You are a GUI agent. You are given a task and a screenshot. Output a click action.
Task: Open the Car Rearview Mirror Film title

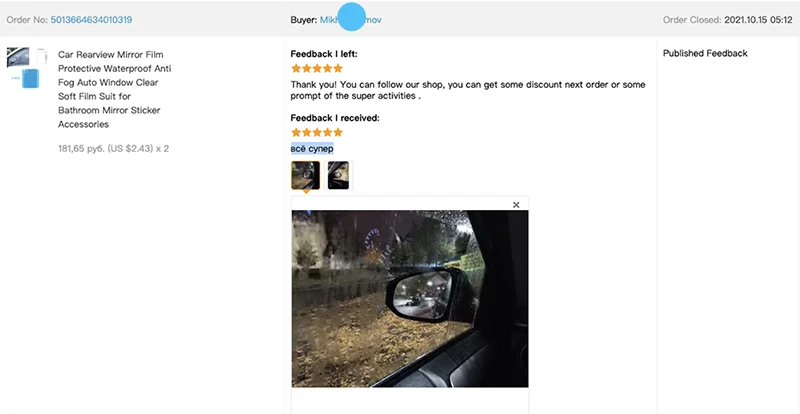coord(115,89)
